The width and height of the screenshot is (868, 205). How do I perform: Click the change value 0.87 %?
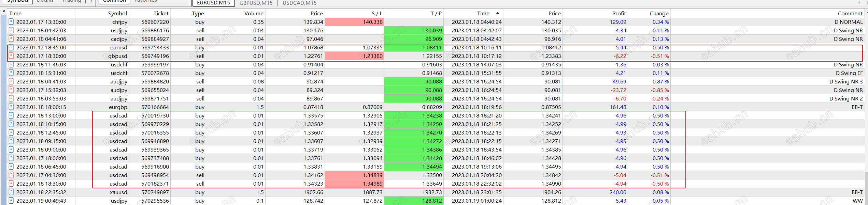click(x=660, y=81)
